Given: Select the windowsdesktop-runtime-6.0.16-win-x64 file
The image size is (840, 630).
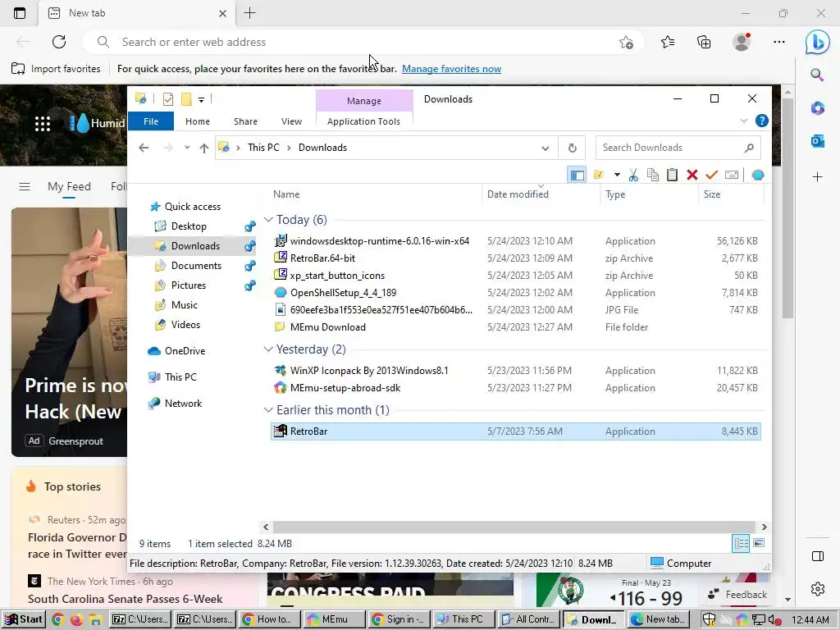Looking at the screenshot, I should pyautogui.click(x=379, y=241).
